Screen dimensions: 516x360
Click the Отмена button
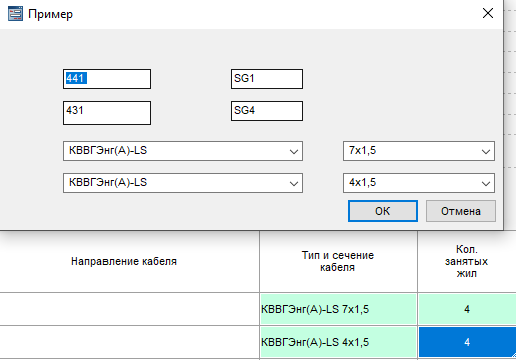461,211
